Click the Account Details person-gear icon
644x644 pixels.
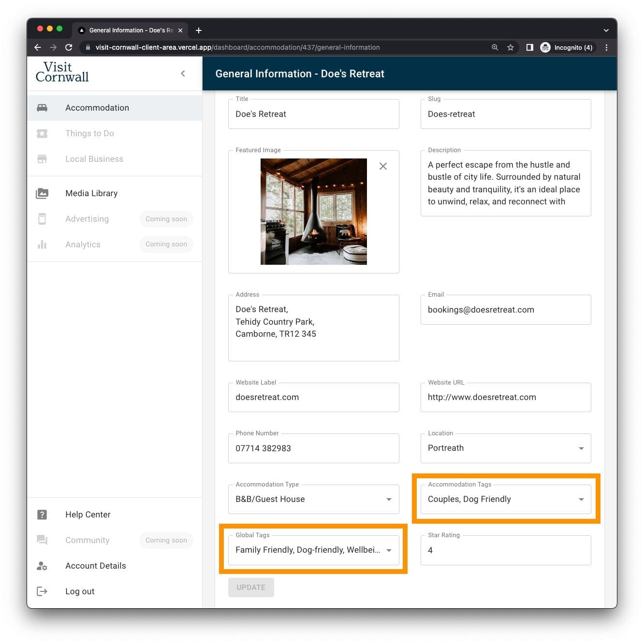(42, 566)
